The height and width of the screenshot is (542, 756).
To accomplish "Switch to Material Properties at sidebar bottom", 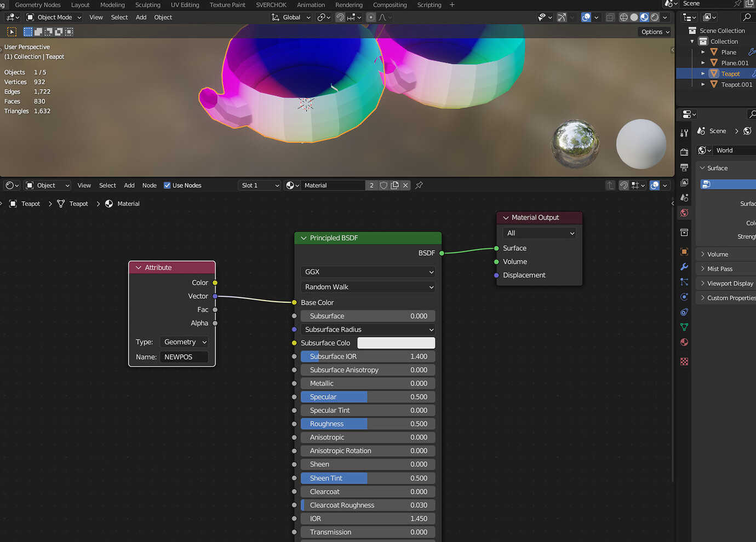I will 684,342.
